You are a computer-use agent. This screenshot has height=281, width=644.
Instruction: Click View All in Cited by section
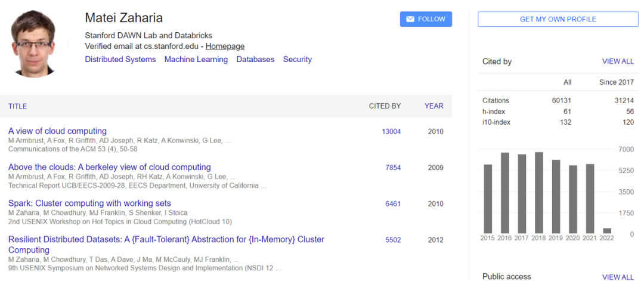[618, 61]
